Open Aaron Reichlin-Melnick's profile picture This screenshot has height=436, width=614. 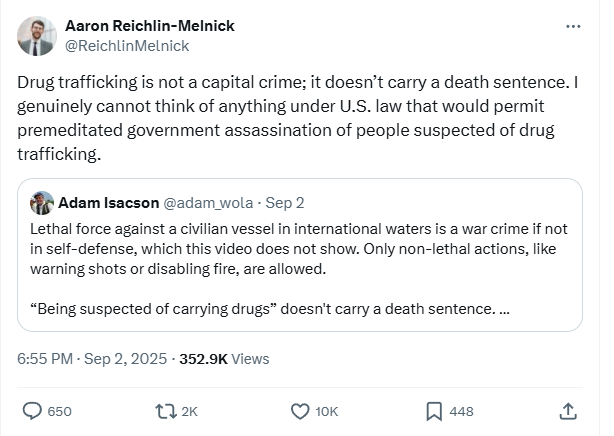[37, 35]
